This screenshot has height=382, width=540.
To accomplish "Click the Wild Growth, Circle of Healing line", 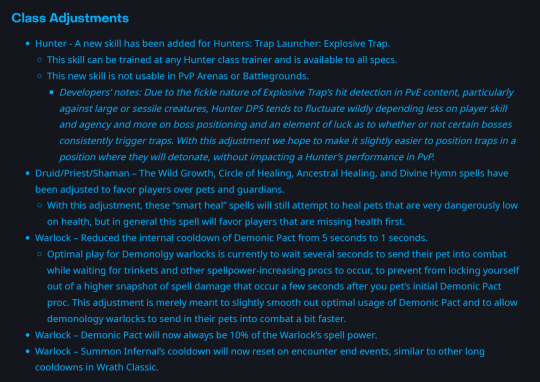I will pos(272,181).
